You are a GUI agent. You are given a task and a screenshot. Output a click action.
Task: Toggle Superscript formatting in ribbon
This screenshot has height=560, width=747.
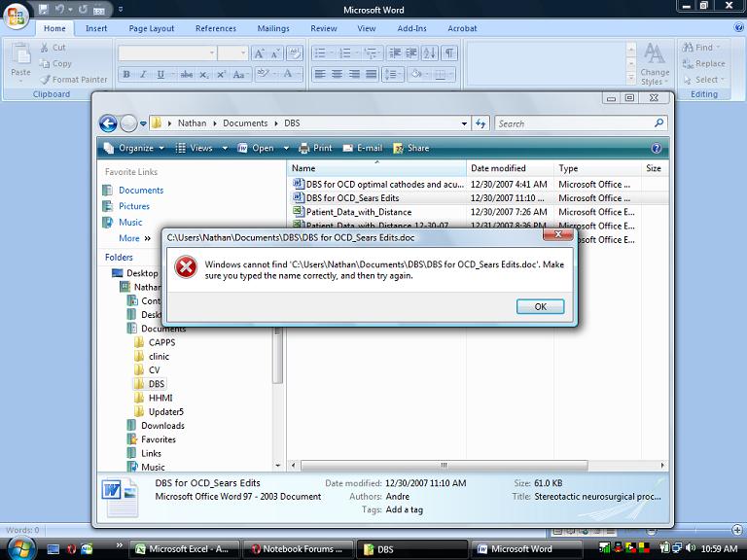tap(221, 74)
